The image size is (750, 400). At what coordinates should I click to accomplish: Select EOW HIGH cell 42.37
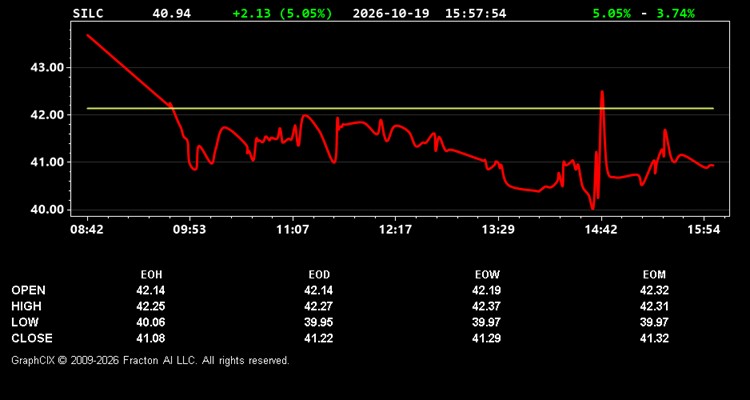click(486, 306)
